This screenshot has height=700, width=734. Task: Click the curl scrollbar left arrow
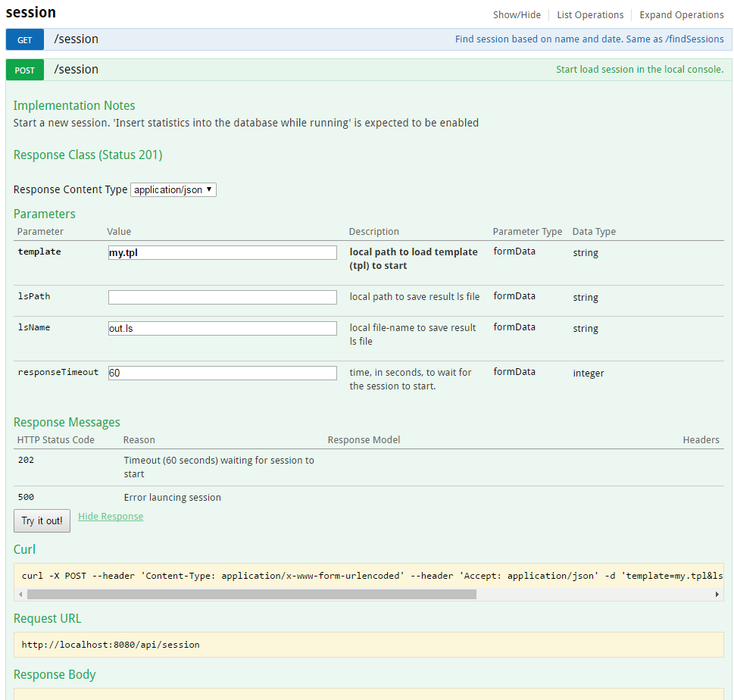click(20, 595)
